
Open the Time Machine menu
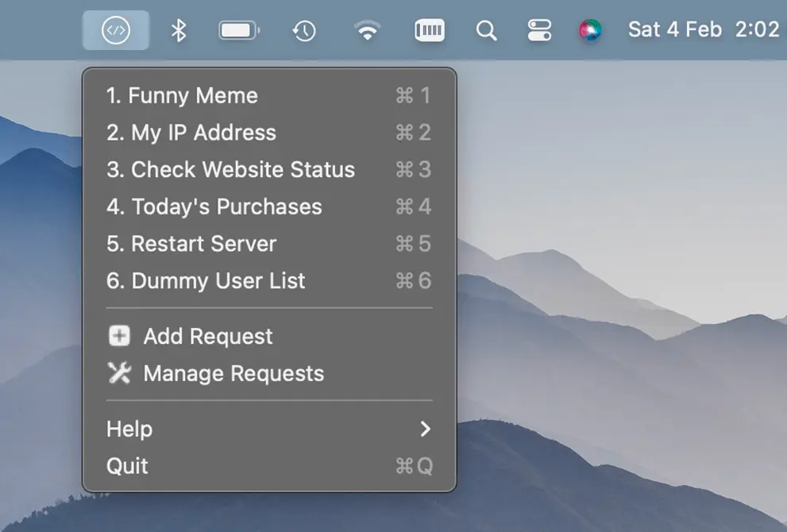[304, 29]
